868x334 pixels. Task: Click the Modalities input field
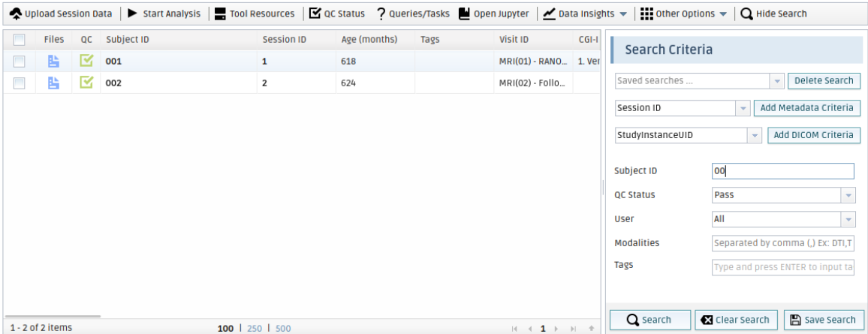[x=782, y=243]
